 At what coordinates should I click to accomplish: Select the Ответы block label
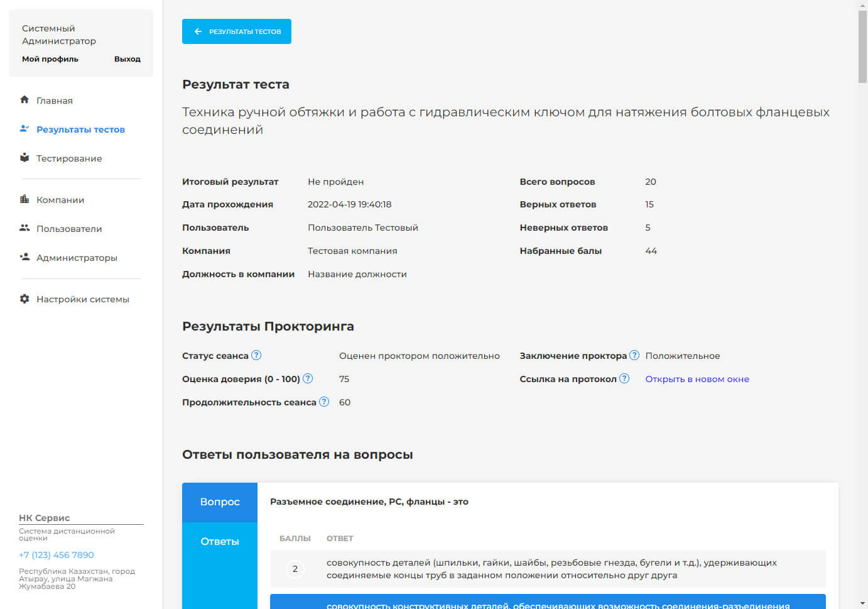(x=220, y=541)
